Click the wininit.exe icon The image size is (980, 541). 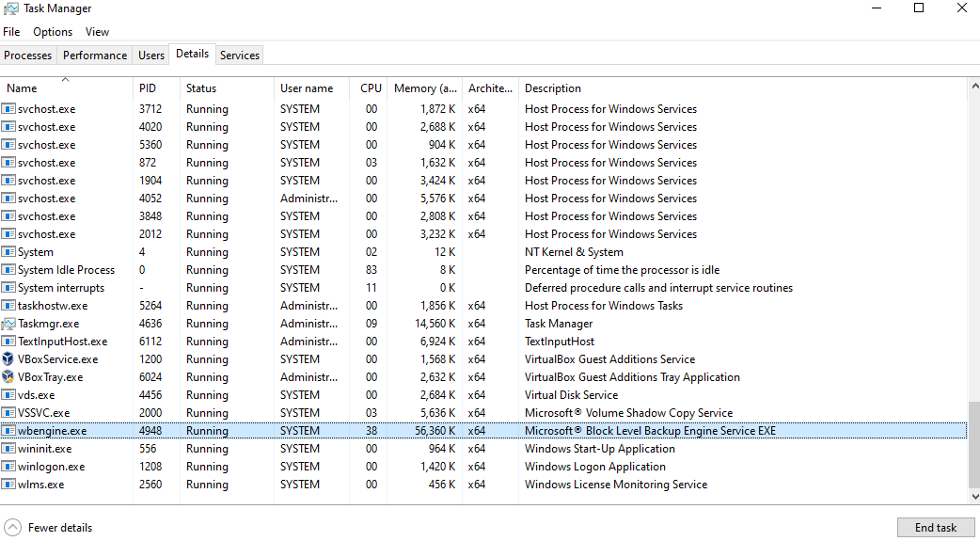(x=8, y=449)
